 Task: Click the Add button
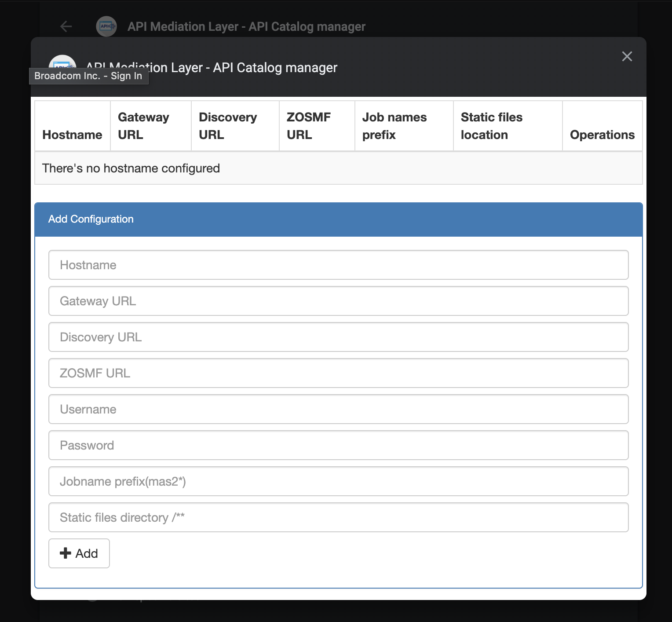coord(79,553)
